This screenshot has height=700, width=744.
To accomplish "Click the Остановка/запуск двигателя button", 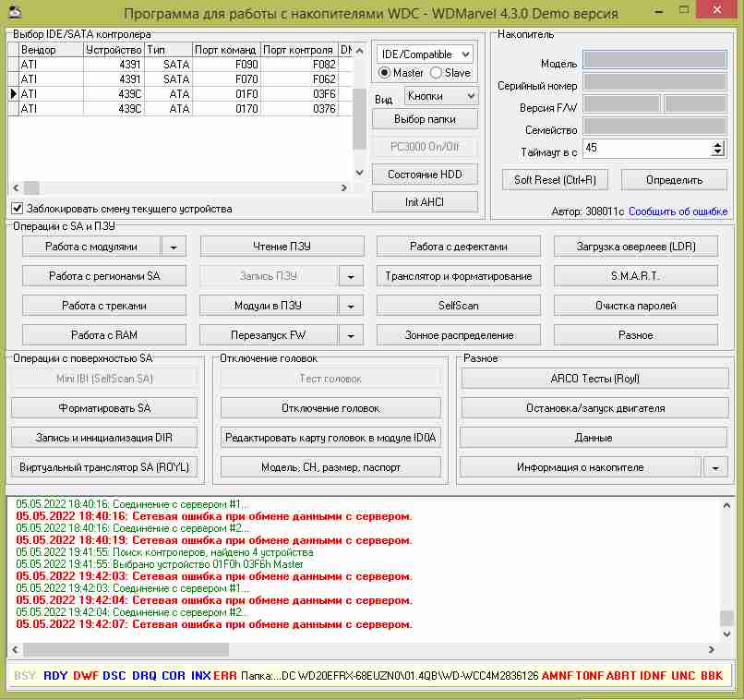I will point(594,408).
